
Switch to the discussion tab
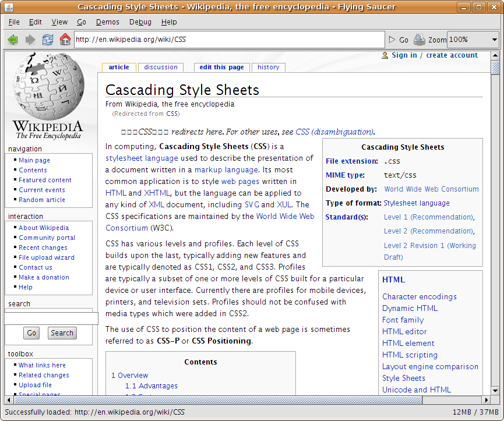(x=161, y=67)
